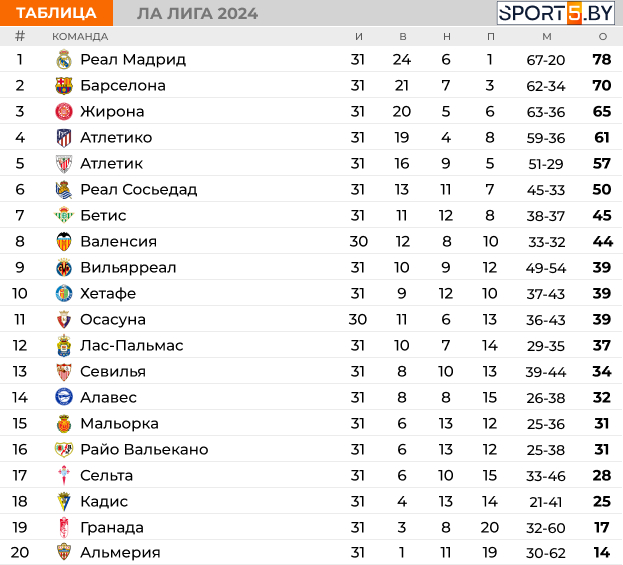Click the Alavés (Алавес) blue round logo

64,397
